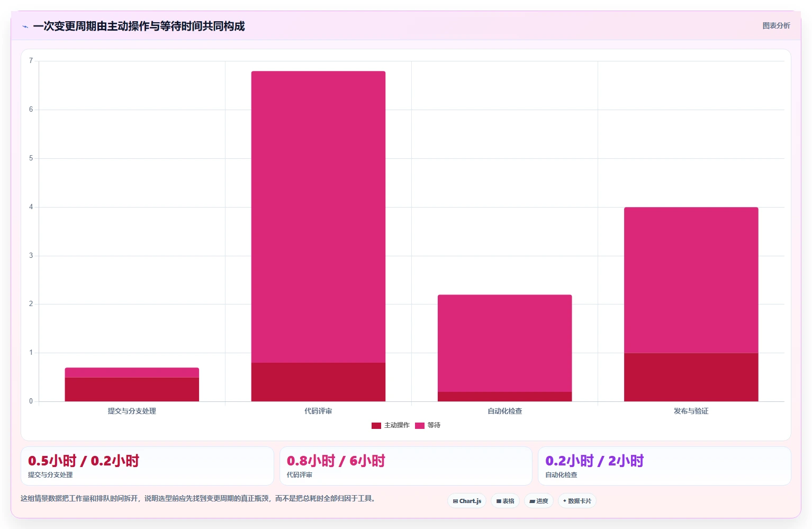Viewport: 812px width, 529px height.
Task: Click the 自动化检查 active operation bar segment
Action: (504, 397)
